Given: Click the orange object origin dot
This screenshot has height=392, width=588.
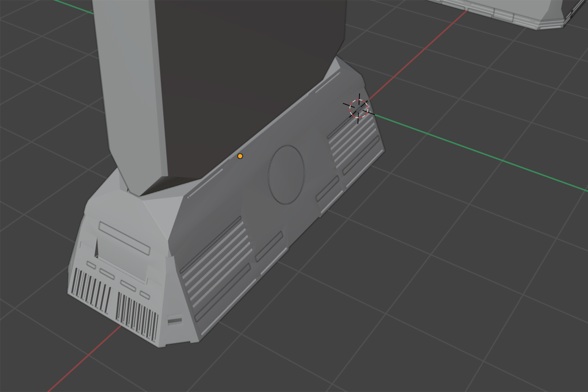Looking at the screenshot, I should point(240,156).
